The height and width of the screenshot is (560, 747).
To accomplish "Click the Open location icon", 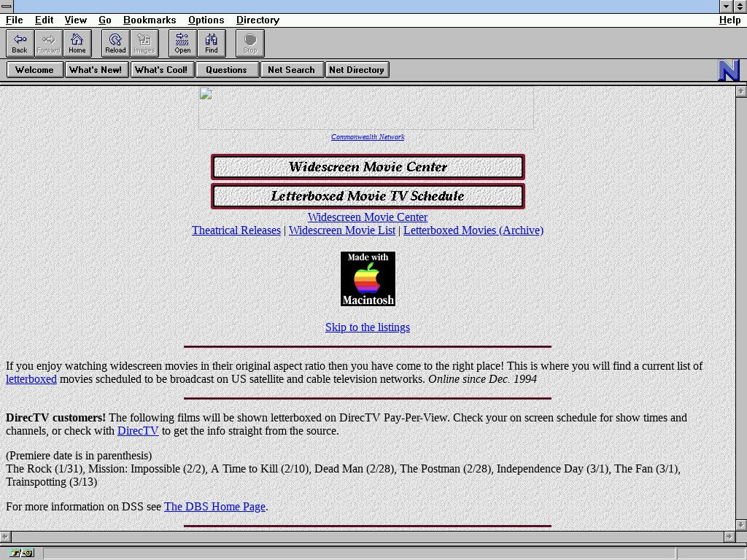I will (x=182, y=43).
